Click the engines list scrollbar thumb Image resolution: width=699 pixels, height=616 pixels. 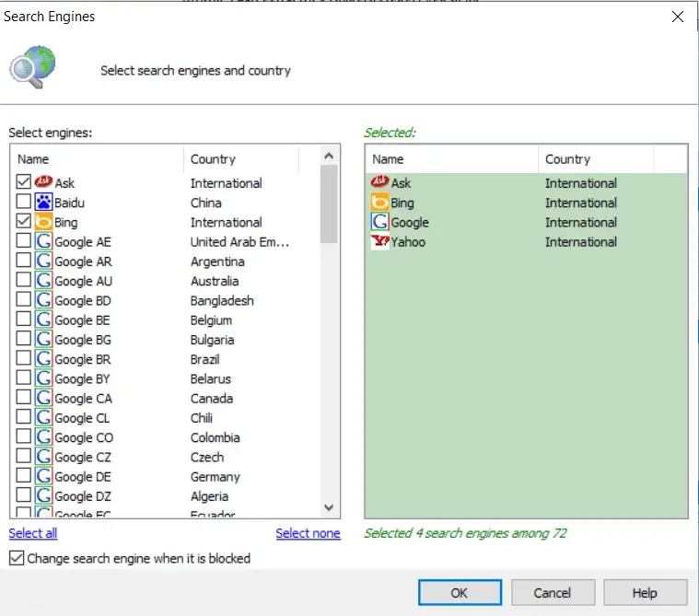click(329, 204)
